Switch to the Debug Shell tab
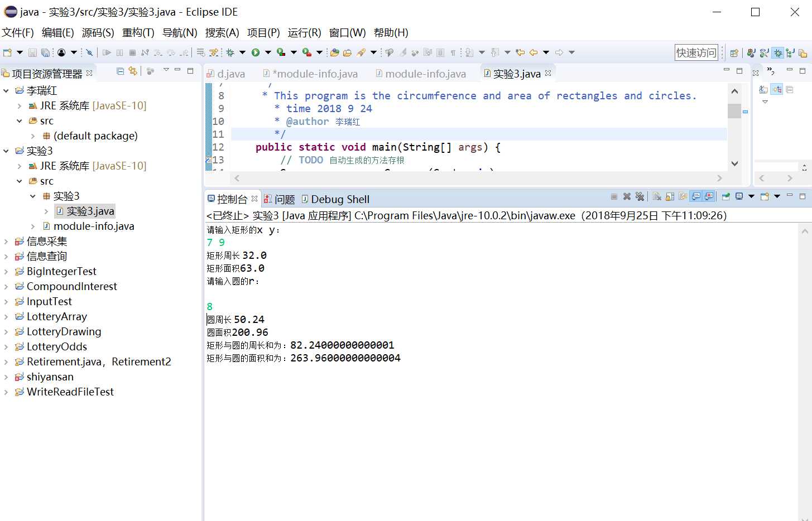 pos(335,199)
